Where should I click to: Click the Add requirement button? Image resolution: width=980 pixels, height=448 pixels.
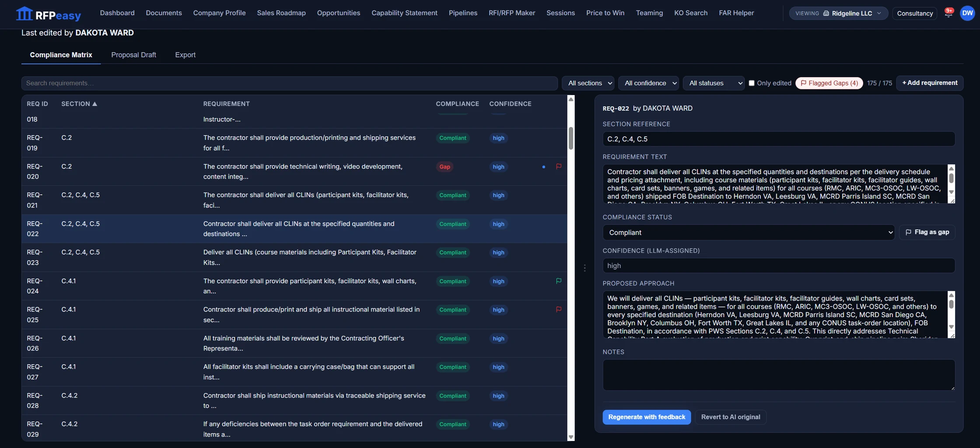click(930, 83)
